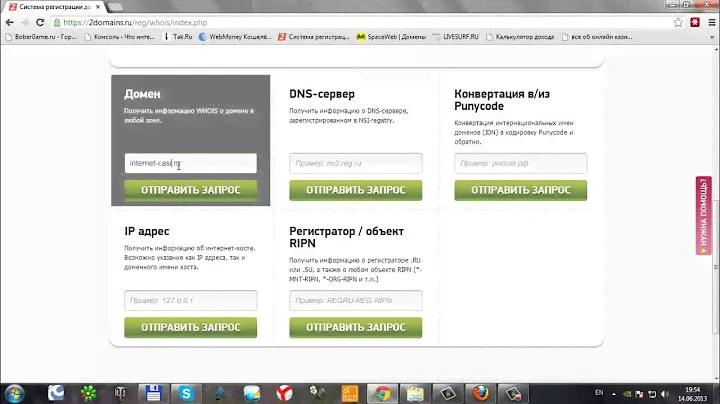Open ICQ from the taskbar

(x=90, y=392)
